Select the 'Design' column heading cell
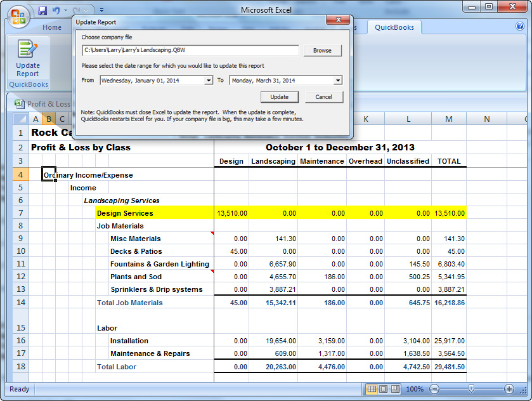Viewport: 532px width, 401px height. [231, 161]
